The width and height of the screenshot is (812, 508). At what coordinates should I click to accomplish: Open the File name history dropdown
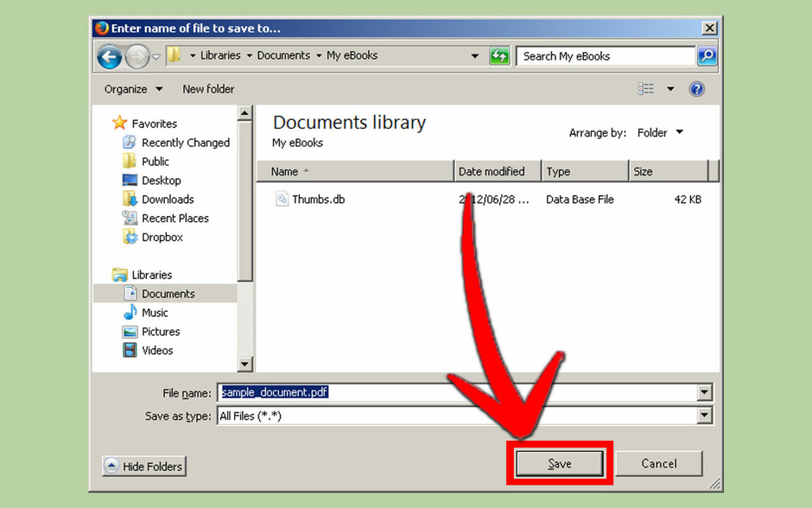(704, 392)
